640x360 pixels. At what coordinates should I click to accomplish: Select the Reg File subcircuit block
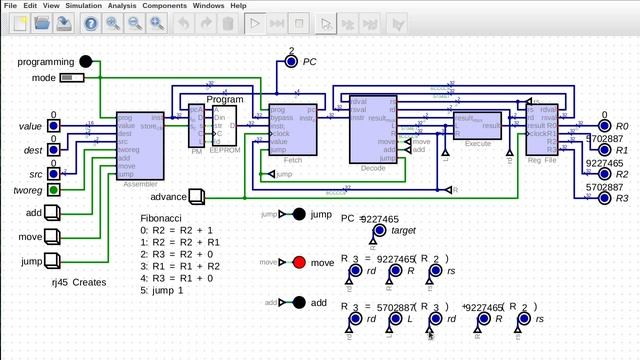[542, 130]
